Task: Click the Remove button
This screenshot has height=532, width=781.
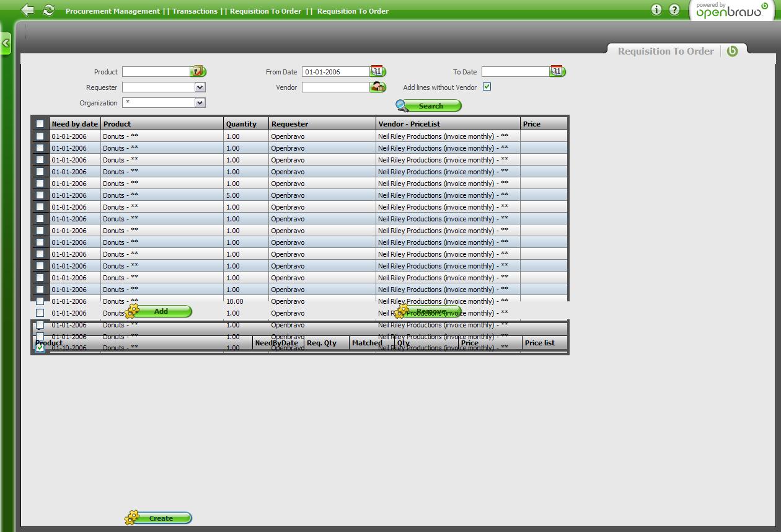Action: [x=429, y=311]
